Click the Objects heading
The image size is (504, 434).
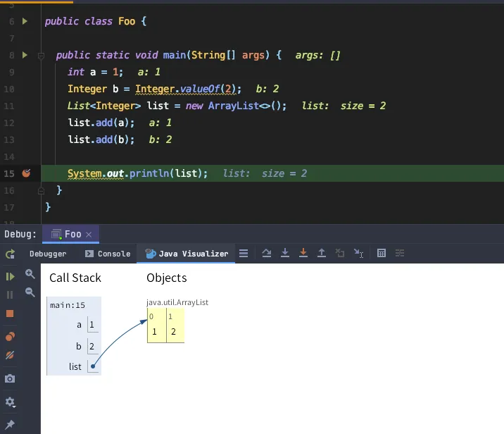pos(167,278)
